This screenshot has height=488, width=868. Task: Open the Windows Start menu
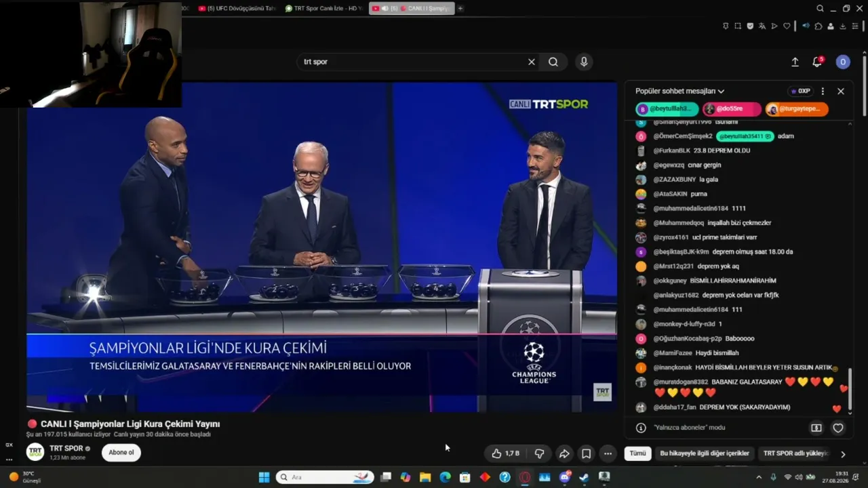click(264, 477)
